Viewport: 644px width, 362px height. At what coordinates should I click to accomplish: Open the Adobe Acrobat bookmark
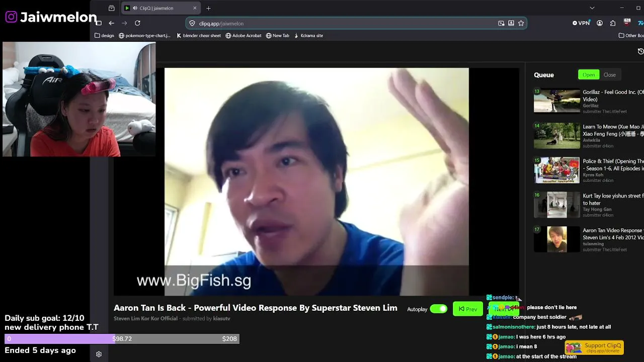tap(244, 36)
